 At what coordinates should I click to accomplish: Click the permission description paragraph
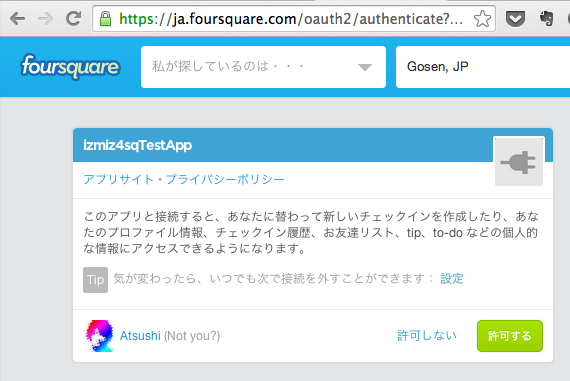[x=311, y=232]
